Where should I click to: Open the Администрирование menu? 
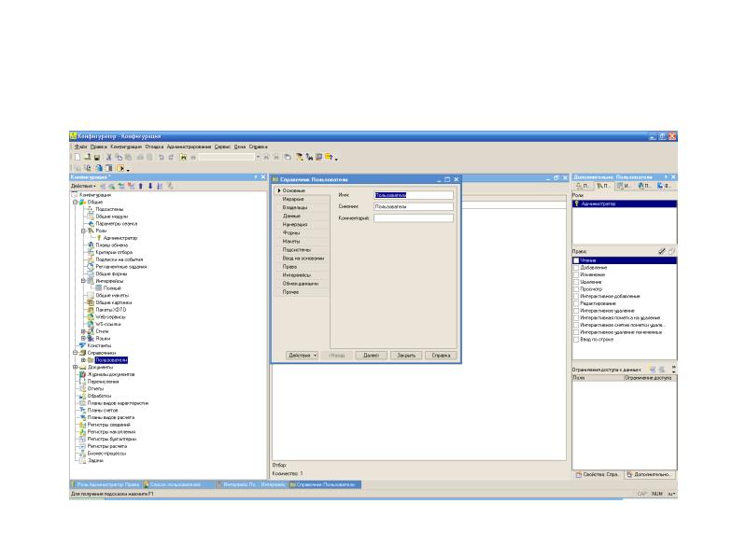189,147
